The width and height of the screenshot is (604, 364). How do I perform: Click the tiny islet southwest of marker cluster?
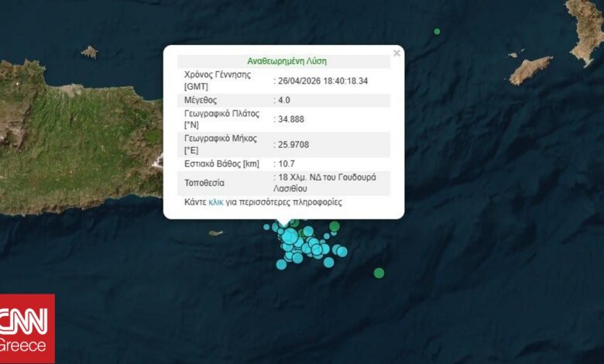(216, 232)
